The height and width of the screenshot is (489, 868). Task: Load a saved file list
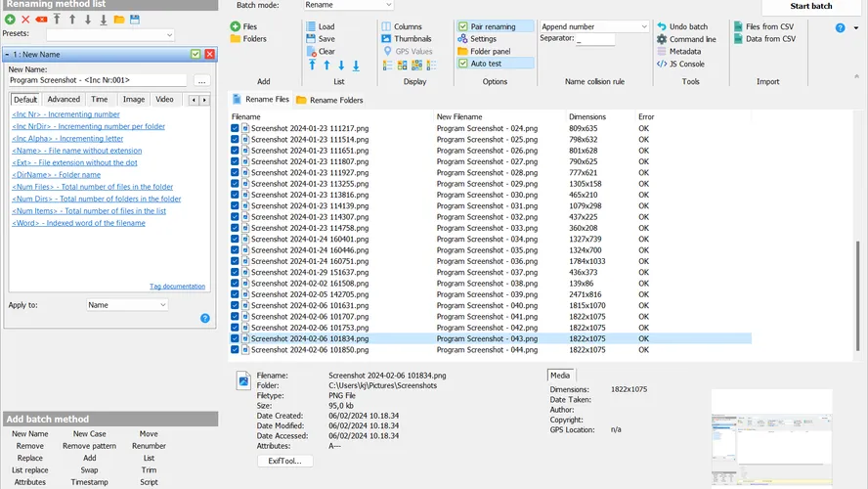[320, 26]
